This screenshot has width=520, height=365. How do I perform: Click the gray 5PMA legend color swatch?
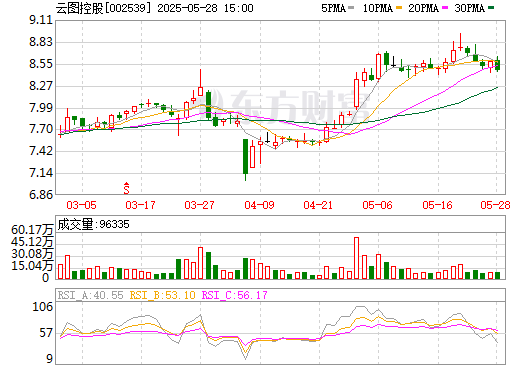351,8
